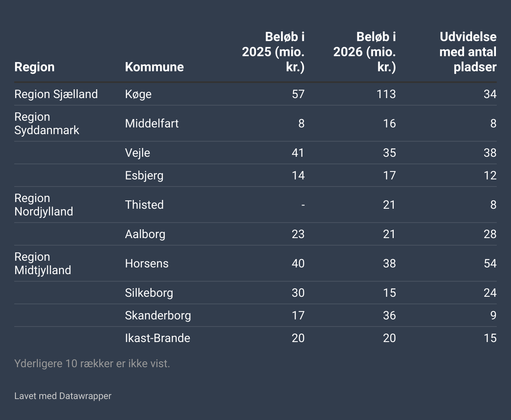The width and height of the screenshot is (511, 420).
Task: Click the Aalborg municipality cell
Action: (145, 234)
